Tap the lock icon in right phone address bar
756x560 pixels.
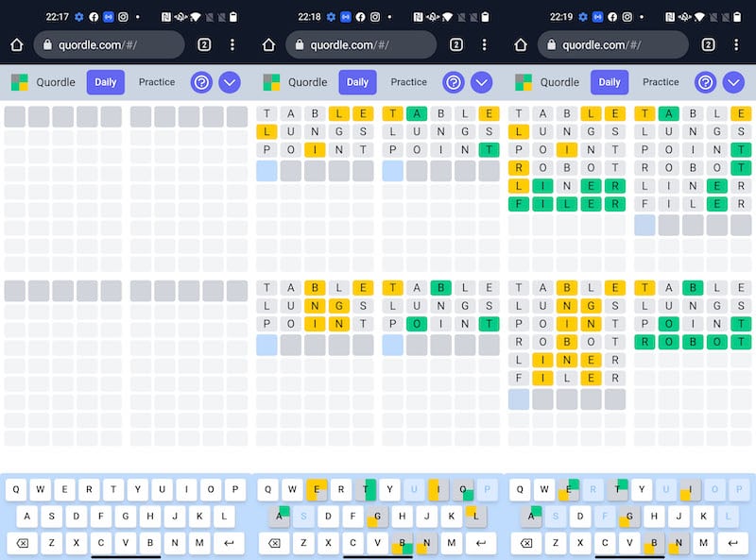point(551,44)
